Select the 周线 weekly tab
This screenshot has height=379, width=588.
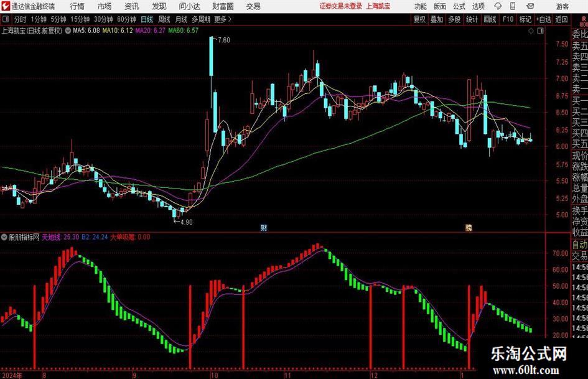point(164,19)
